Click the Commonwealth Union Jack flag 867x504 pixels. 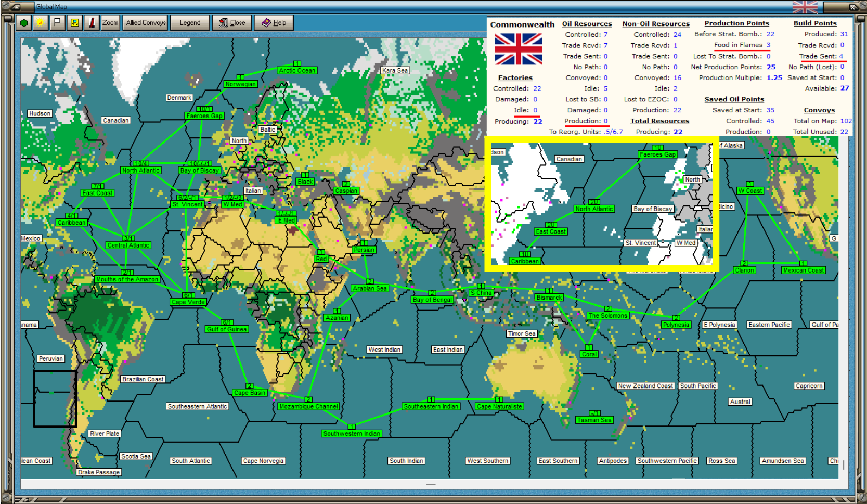pos(518,49)
